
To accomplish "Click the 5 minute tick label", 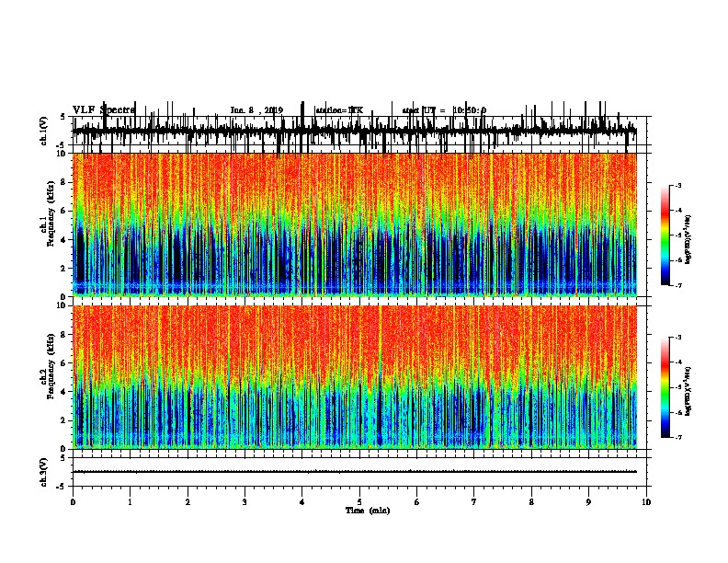I will click(359, 502).
